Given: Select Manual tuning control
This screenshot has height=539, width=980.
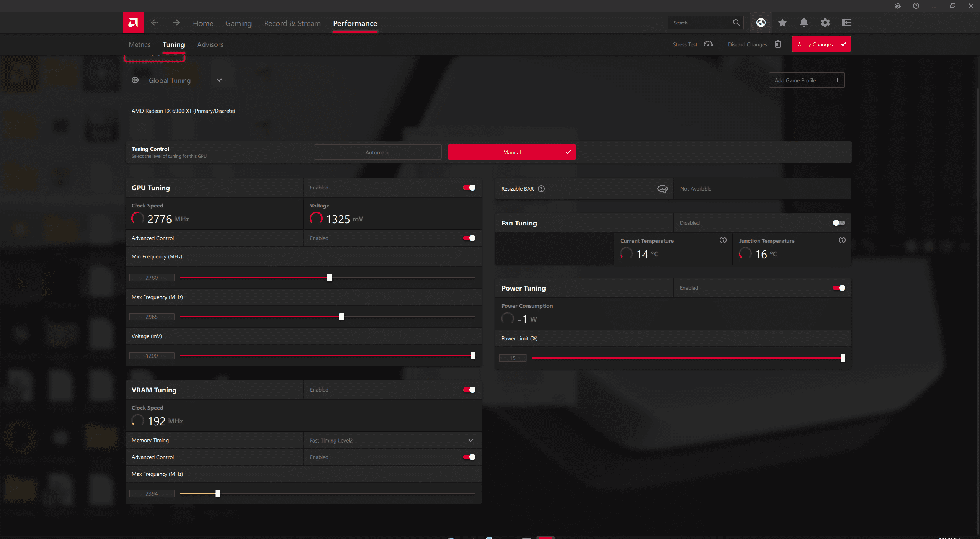Looking at the screenshot, I should 512,152.
